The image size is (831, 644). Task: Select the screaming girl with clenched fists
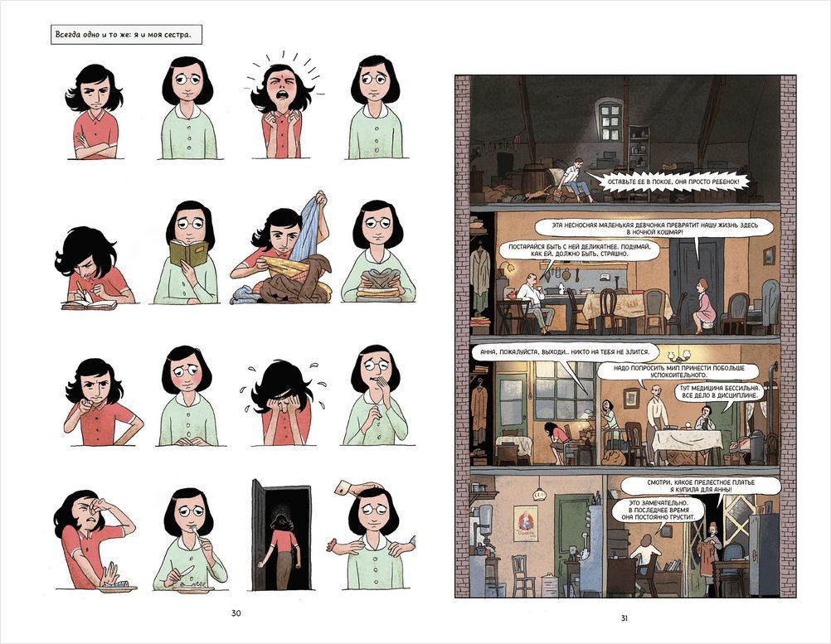pos(282,110)
